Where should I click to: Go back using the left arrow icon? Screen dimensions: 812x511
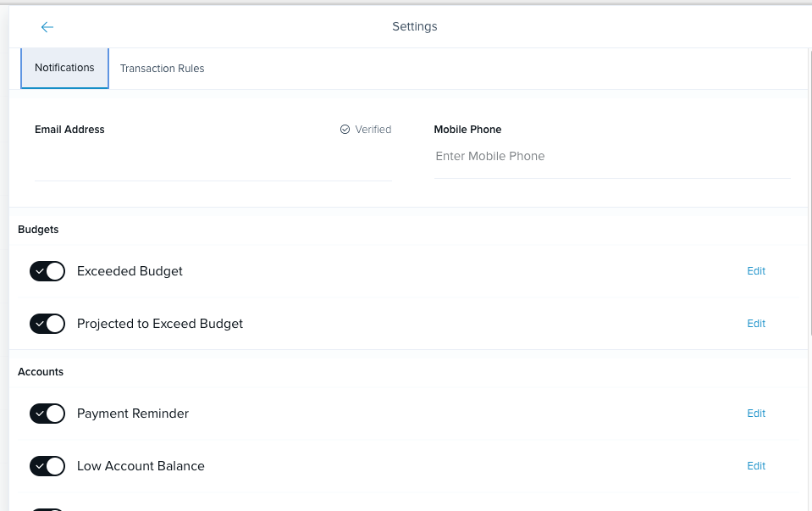(x=47, y=27)
